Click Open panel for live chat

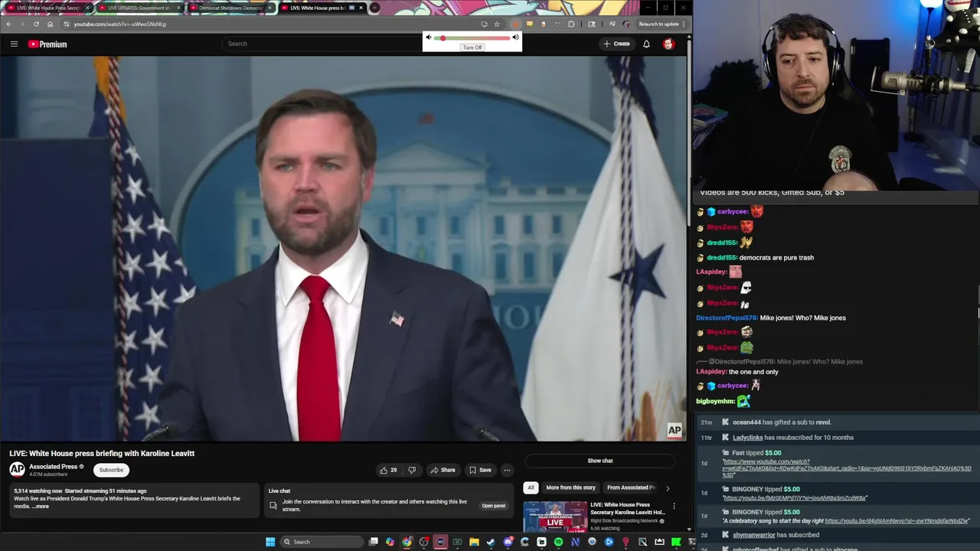(x=493, y=506)
